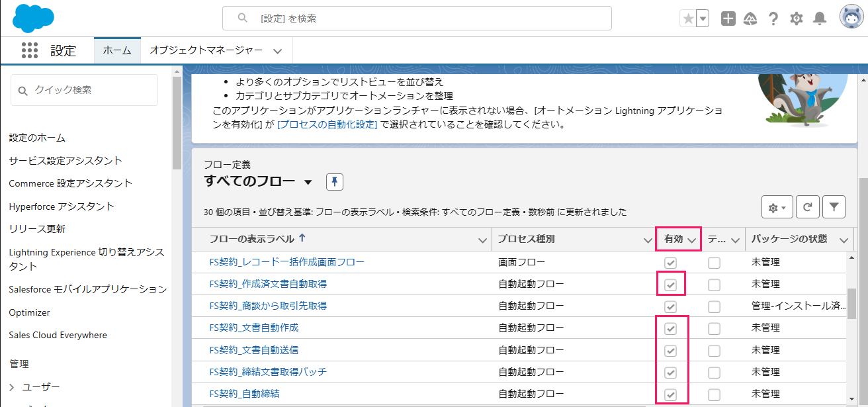The image size is (868, 407).
Task: Open FS契約_レコード一括作成画面フロー link
Action: [286, 262]
